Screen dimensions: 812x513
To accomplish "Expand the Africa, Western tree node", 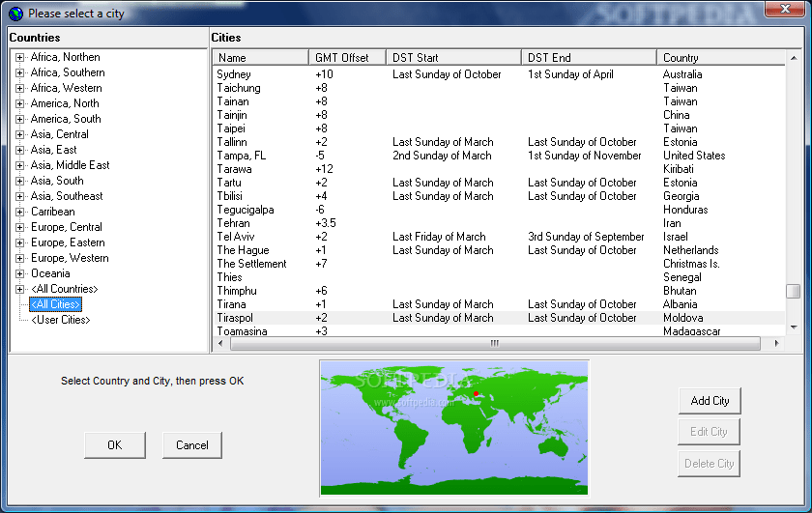I will [19, 89].
